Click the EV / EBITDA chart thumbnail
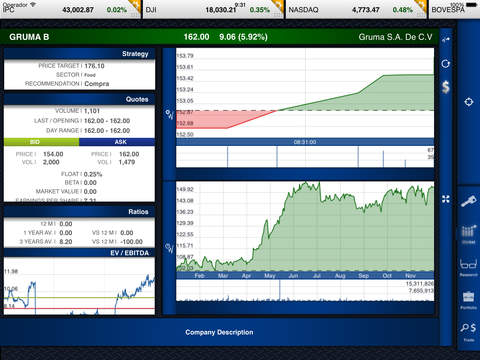480x360 pixels. (x=79, y=286)
